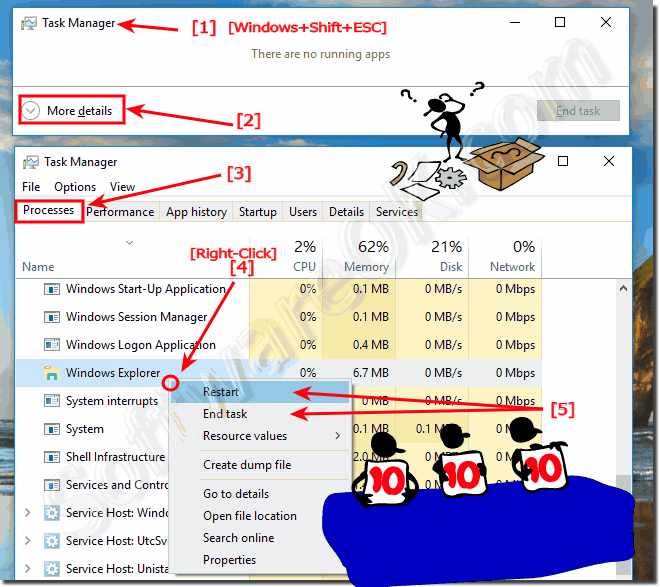Select the Windows Logon Application row name
The height and width of the screenshot is (587, 660).
pos(141,345)
